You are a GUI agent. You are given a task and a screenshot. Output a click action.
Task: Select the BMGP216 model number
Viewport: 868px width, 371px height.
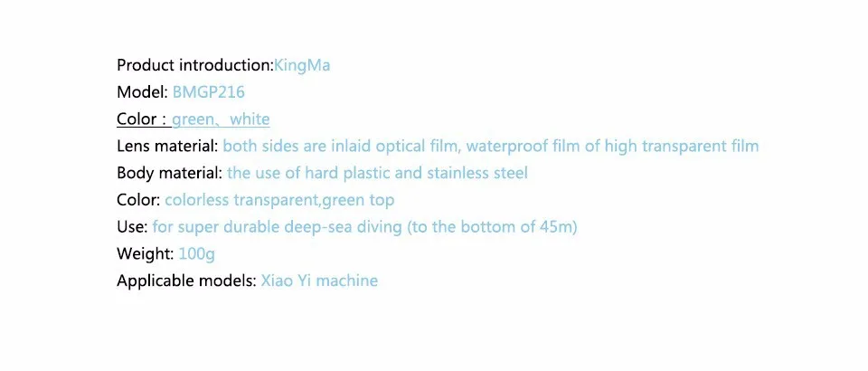[208, 92]
